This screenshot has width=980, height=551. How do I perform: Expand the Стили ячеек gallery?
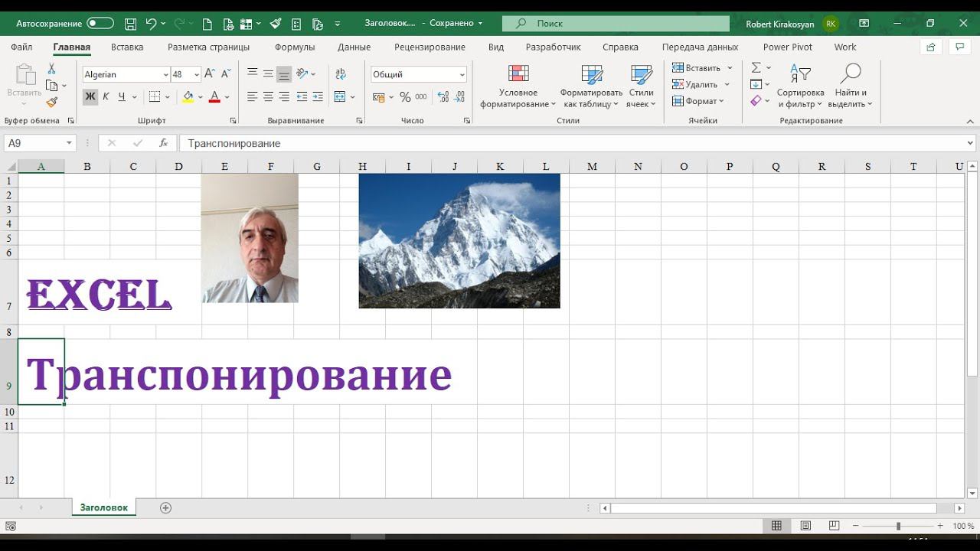[642, 86]
